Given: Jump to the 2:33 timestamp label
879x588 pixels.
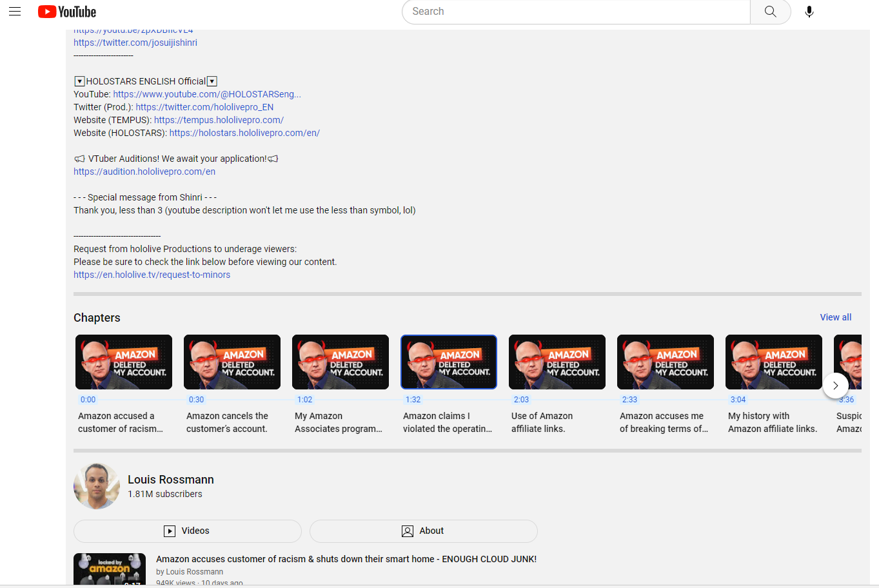Looking at the screenshot, I should click(629, 400).
